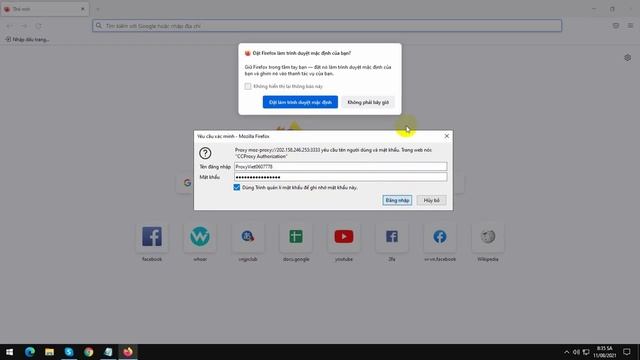This screenshot has height=360, width=640.
Task: Open new tab settings gear
Action: click(x=628, y=58)
